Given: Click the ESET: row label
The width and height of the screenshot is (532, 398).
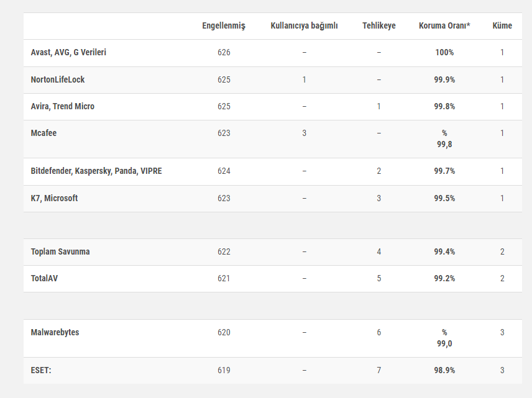Looking at the screenshot, I should (41, 370).
